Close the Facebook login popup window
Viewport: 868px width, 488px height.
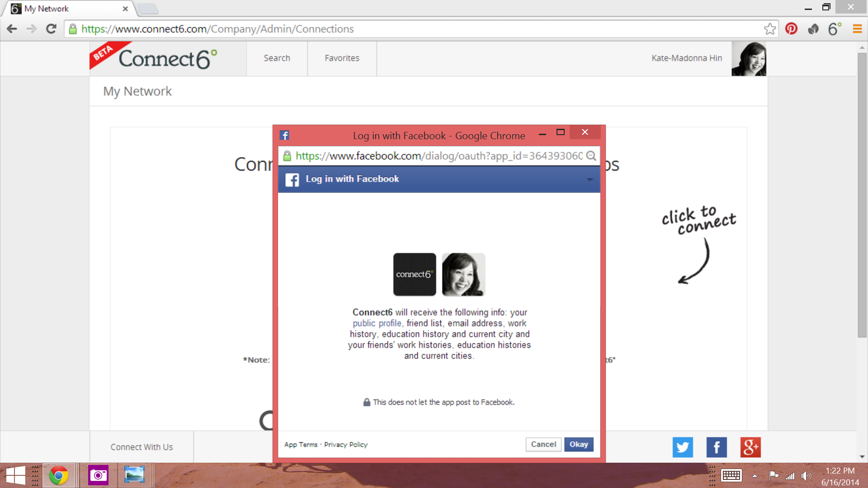585,132
